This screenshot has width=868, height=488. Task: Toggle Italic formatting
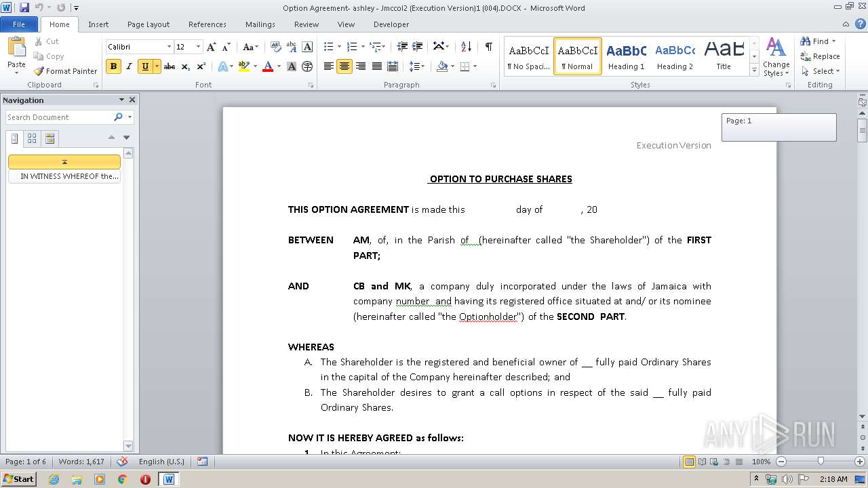point(129,66)
